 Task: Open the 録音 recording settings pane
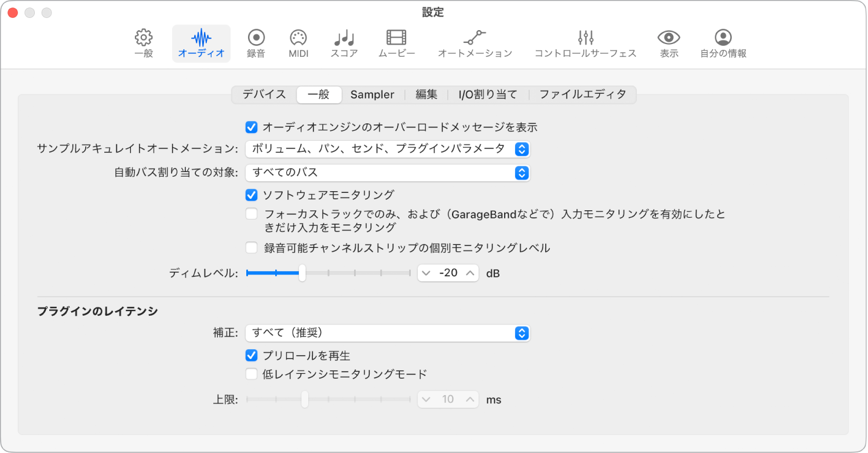[x=256, y=44]
